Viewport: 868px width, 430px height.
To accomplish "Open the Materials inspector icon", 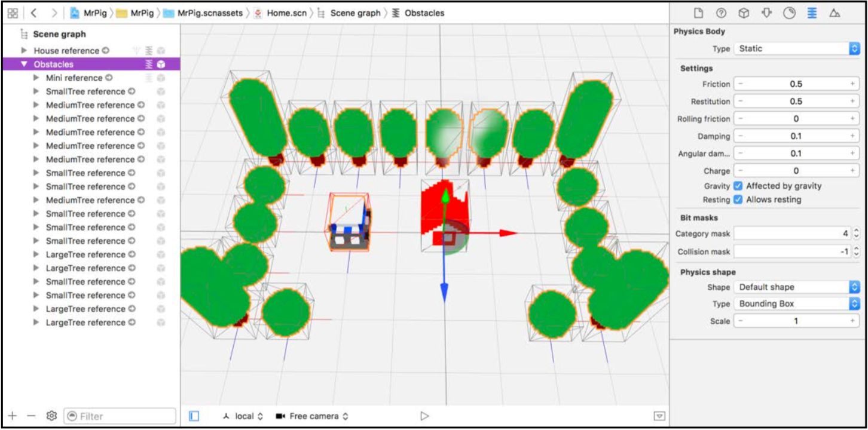I will pos(789,13).
